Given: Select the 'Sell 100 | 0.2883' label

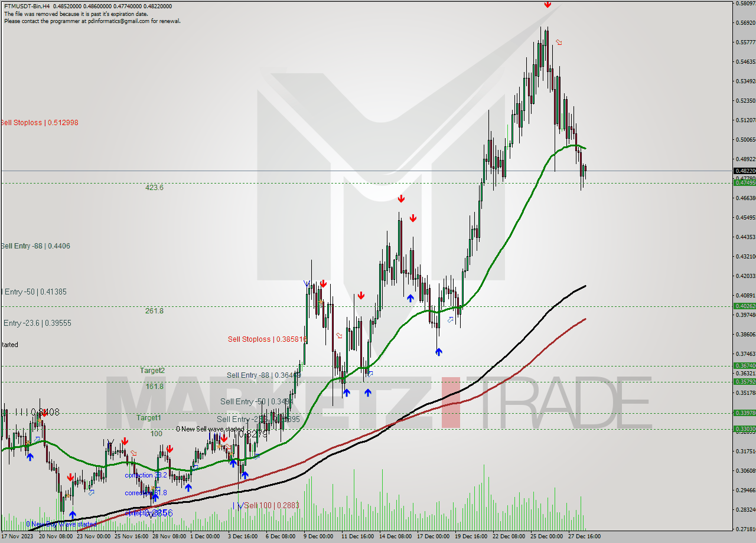Looking at the screenshot, I should [272, 506].
